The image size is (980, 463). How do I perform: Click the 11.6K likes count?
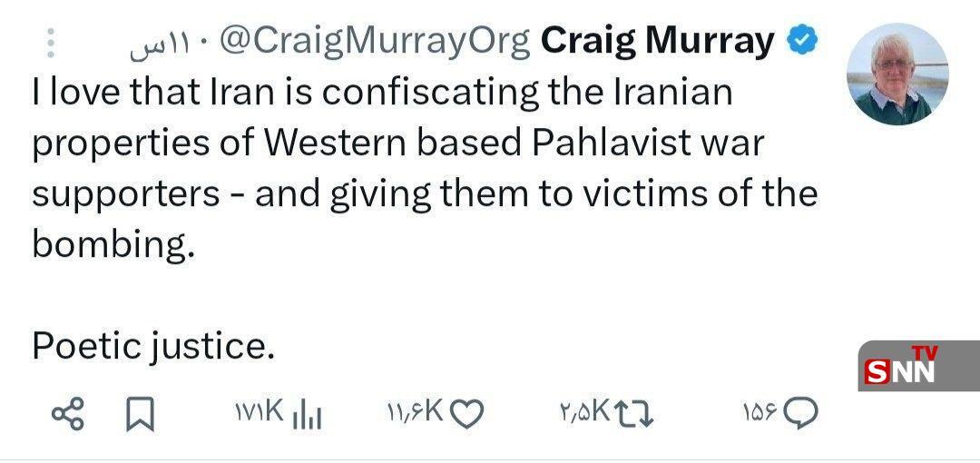[x=414, y=414]
